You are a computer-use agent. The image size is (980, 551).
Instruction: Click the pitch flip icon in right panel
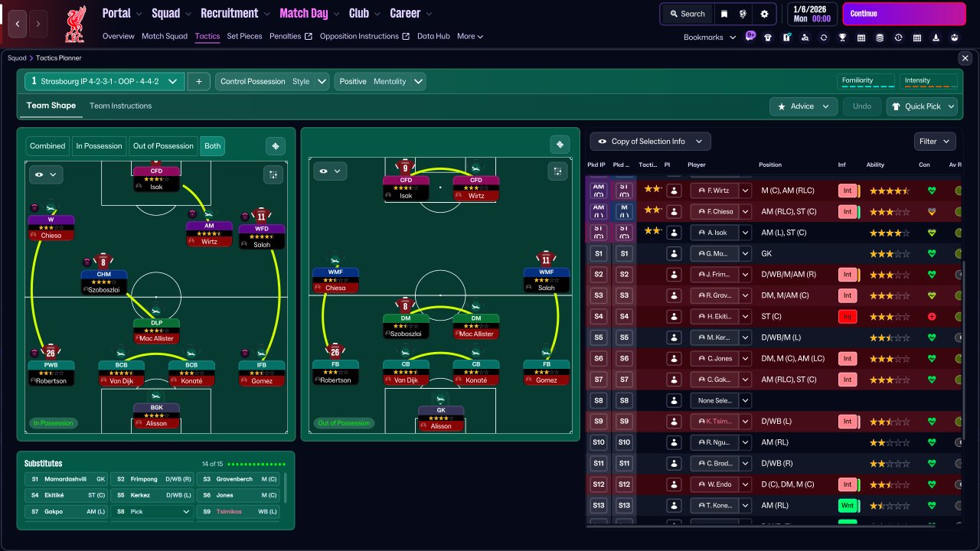pos(560,145)
